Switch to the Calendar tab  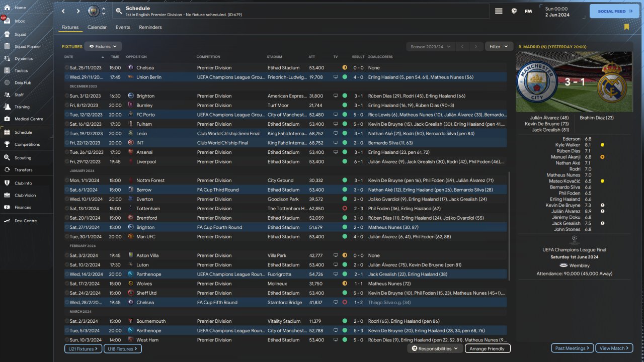(x=97, y=28)
